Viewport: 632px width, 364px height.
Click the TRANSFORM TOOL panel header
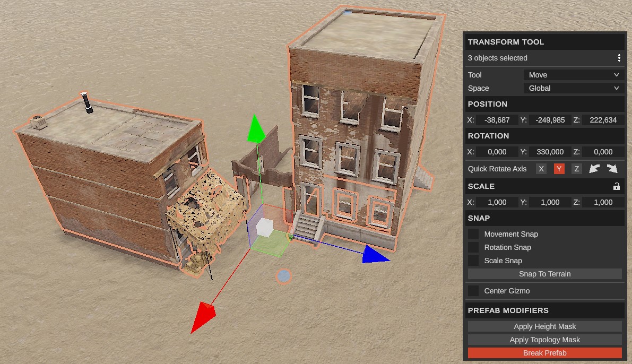click(544, 42)
